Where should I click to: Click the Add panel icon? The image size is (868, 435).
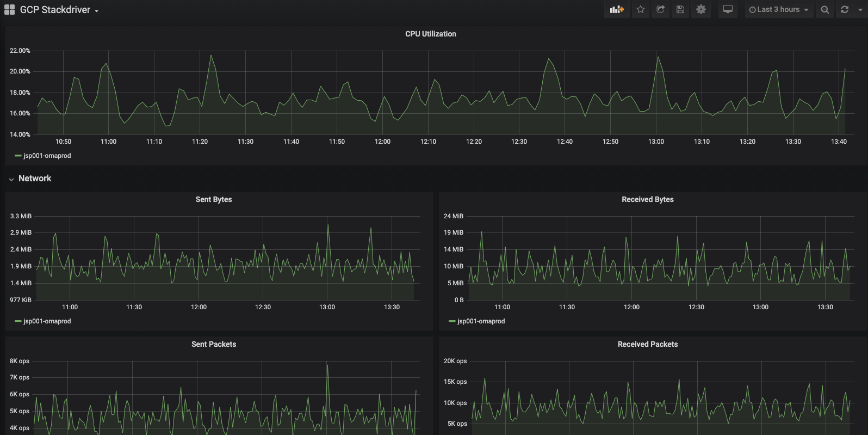[617, 9]
